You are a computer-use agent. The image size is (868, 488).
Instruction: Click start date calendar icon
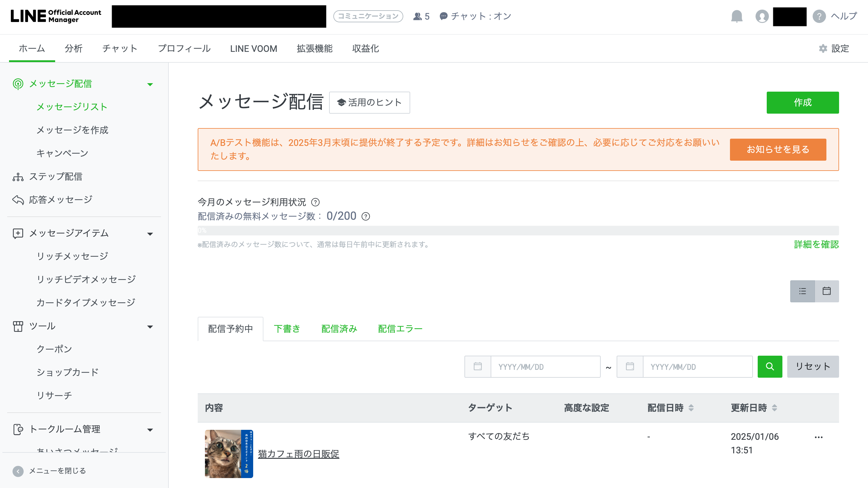coord(477,366)
